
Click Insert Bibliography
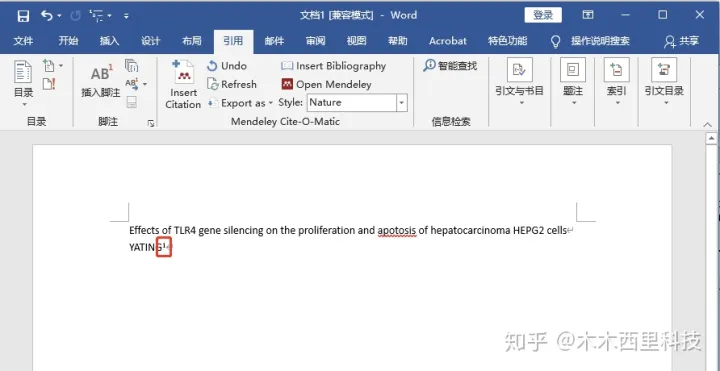(333, 66)
